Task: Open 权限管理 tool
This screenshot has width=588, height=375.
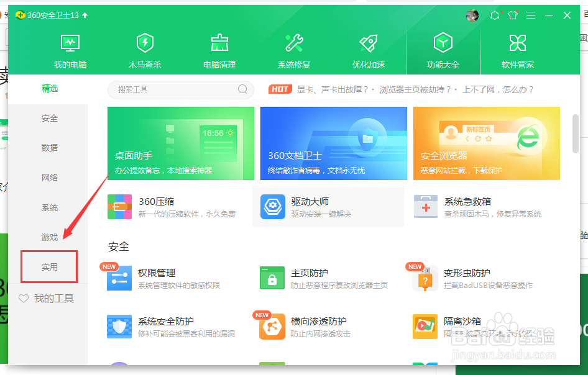Action: 163,278
